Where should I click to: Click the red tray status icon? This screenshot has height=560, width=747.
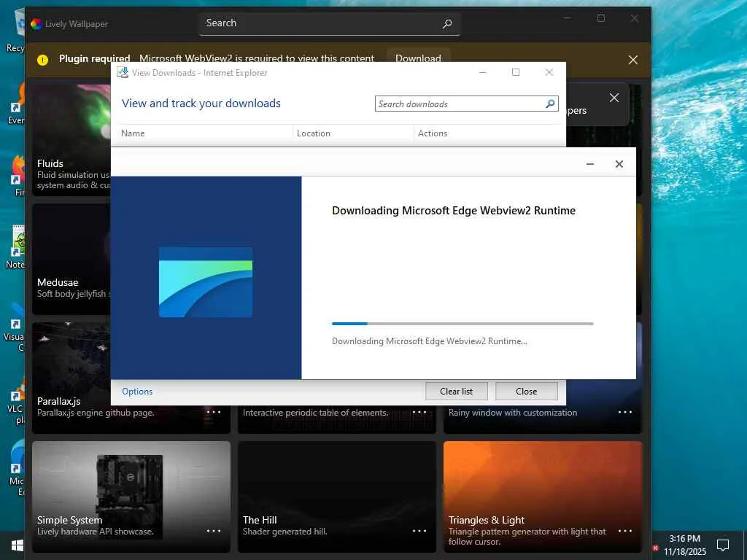[x=656, y=548]
